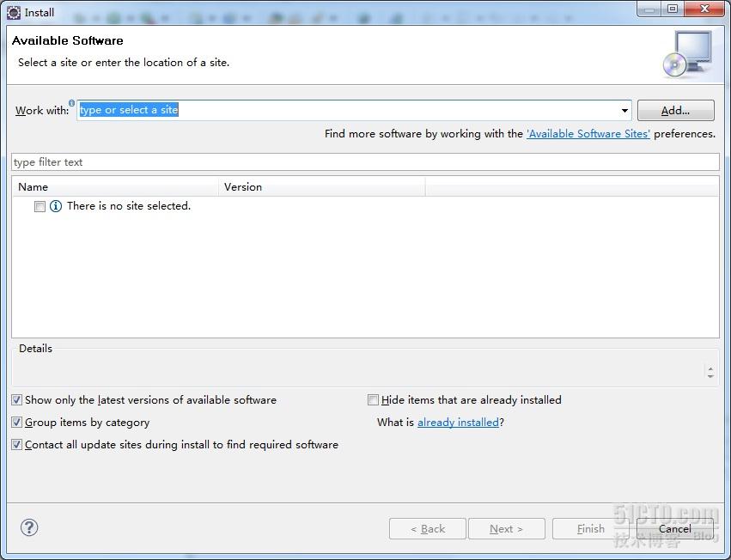Screen dimensions: 731x560
Task: Click the Name column header
Action: tap(115, 187)
